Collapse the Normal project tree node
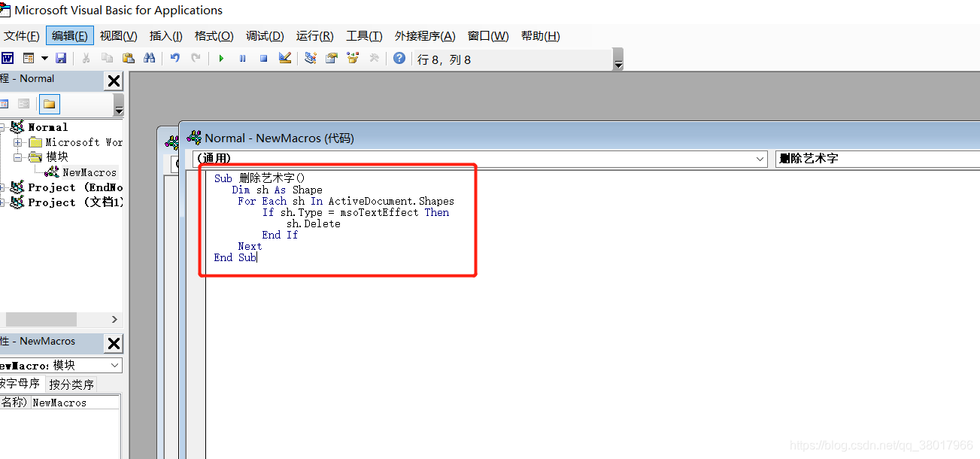The image size is (980, 459). (x=3, y=127)
